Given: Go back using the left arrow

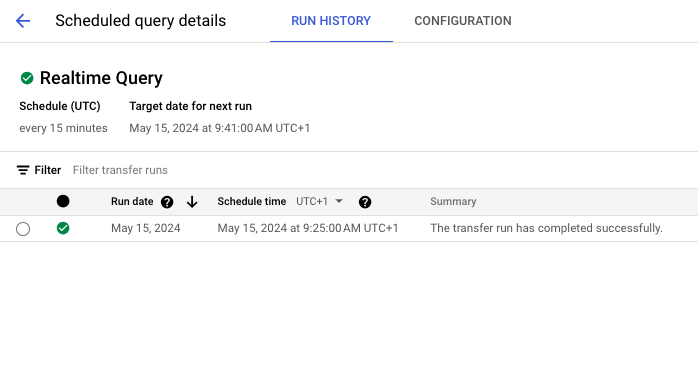Looking at the screenshot, I should tap(23, 20).
